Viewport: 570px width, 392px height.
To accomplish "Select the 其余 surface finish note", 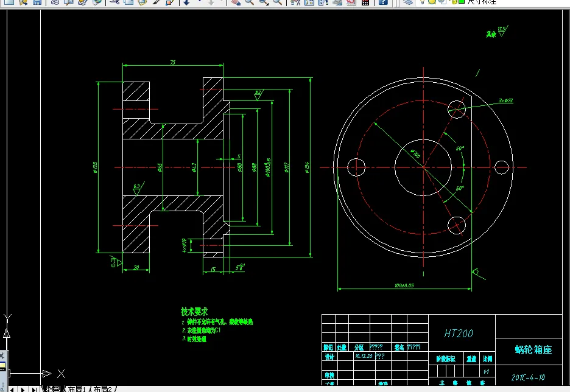I will pyautogui.click(x=491, y=34).
